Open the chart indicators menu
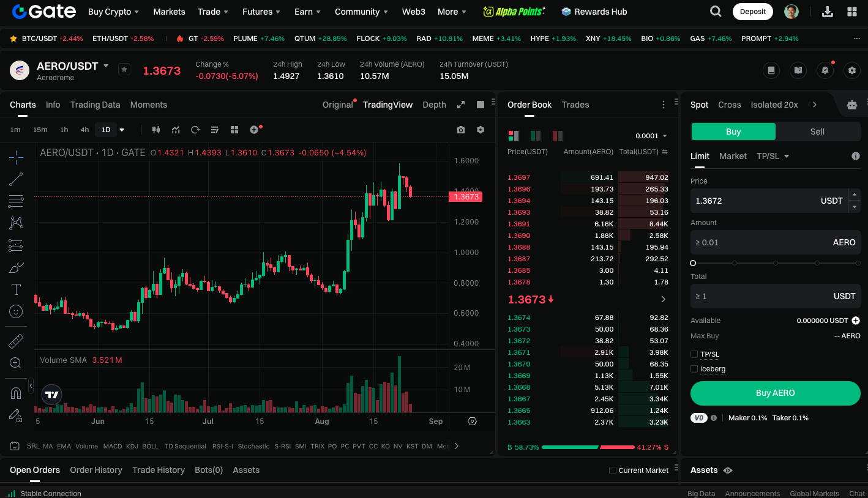The image size is (868, 498). (176, 130)
